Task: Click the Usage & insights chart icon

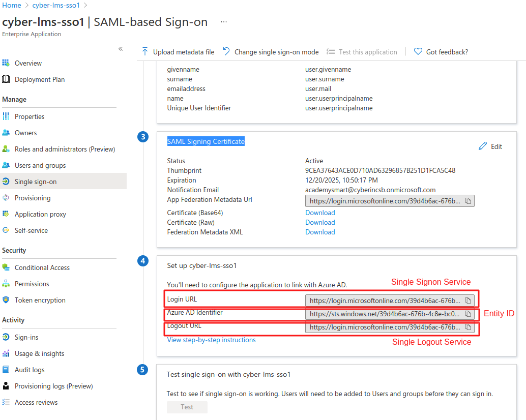Action: (x=6, y=353)
